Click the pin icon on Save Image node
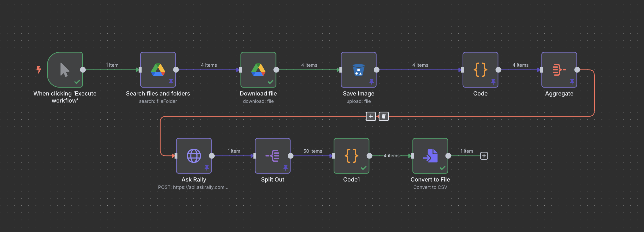 click(x=372, y=81)
